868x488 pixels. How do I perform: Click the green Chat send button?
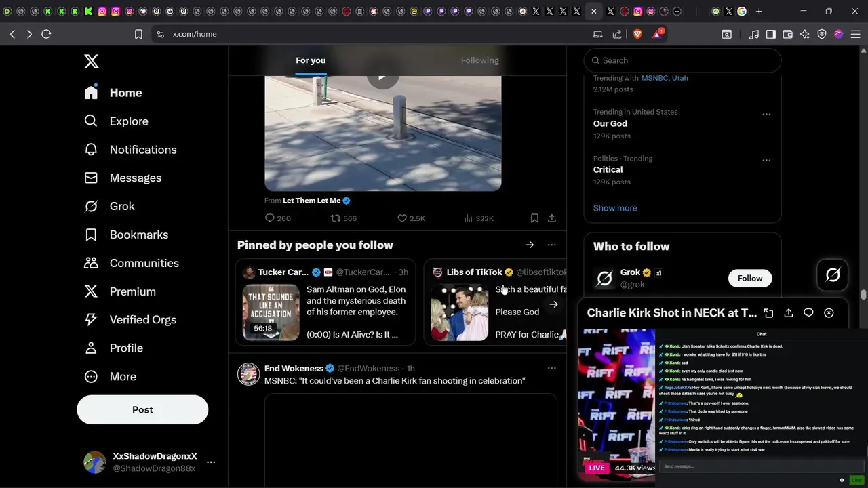(x=856, y=480)
